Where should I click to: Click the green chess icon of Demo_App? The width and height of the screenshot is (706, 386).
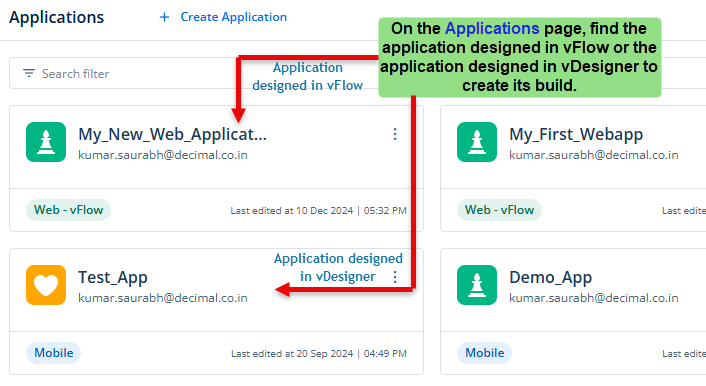click(x=477, y=285)
